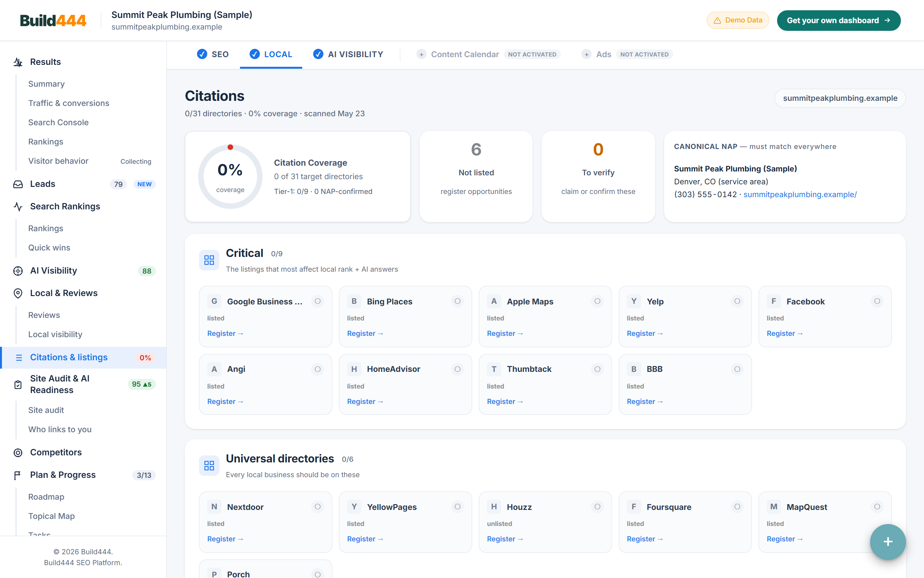This screenshot has width=924, height=578.
Task: Toggle the status circle on Bing Places card
Action: coord(457,301)
